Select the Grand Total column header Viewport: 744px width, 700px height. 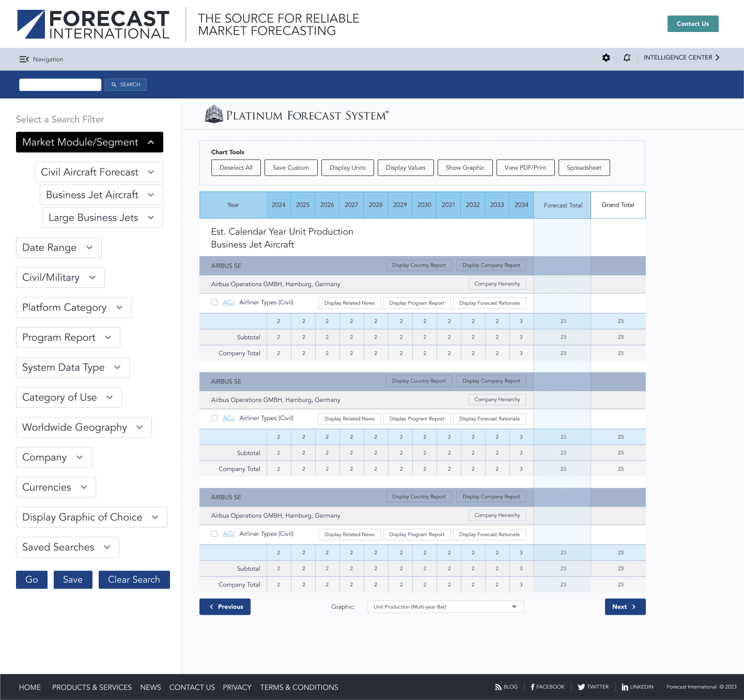pos(618,205)
